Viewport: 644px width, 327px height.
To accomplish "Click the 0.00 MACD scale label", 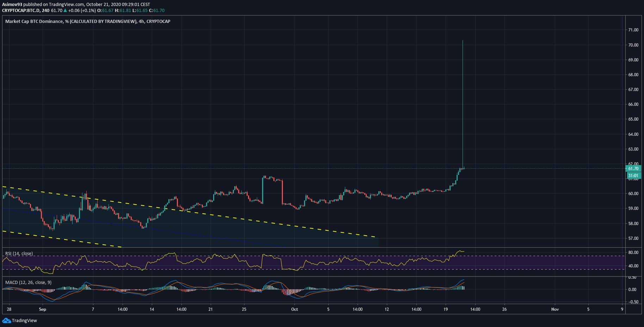I will (x=633, y=290).
